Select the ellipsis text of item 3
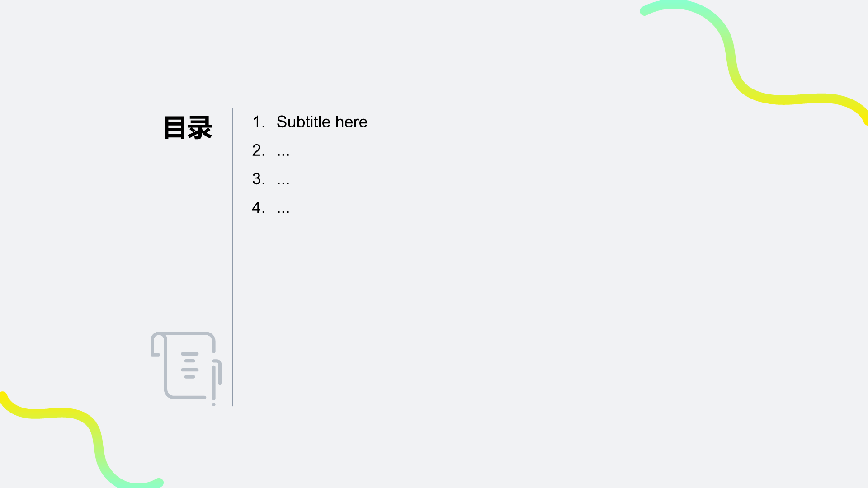 pos(283,182)
